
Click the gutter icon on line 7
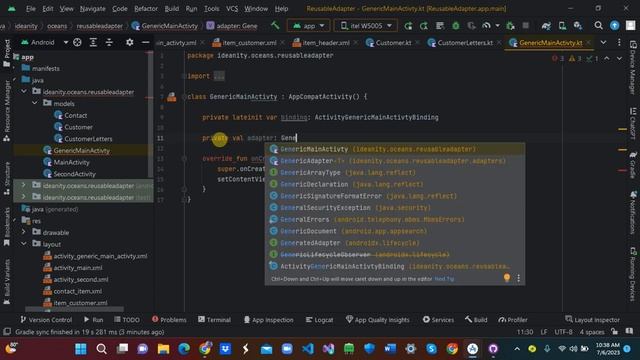(x=171, y=97)
